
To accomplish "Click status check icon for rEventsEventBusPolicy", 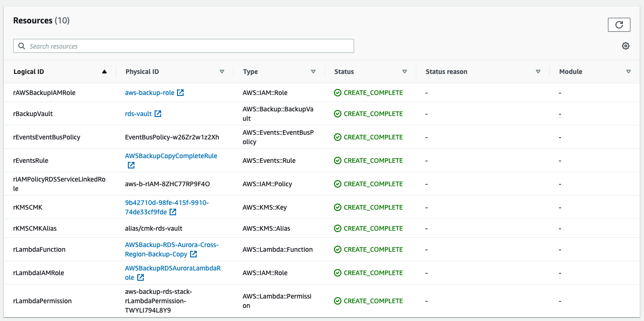I will (338, 137).
